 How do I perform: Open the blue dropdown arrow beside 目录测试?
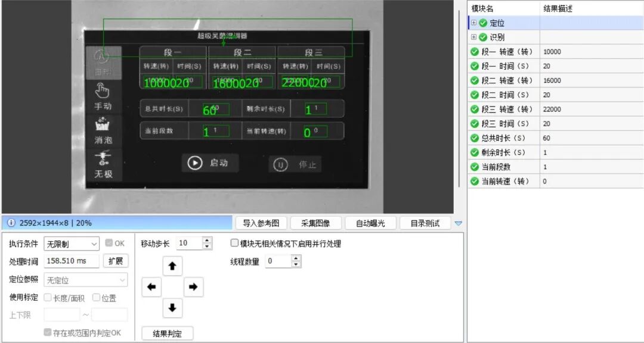pyautogui.click(x=459, y=224)
